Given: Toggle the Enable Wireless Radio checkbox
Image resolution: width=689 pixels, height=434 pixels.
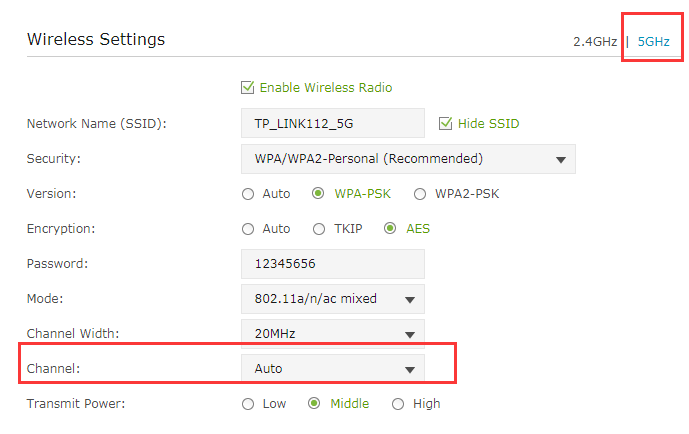Looking at the screenshot, I should 247,87.
